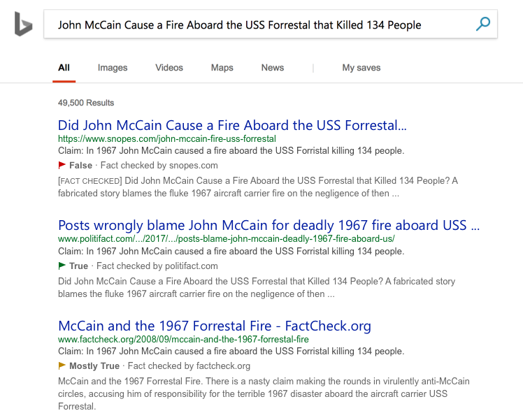Open the News tab
Image resolution: width=523 pixels, height=420 pixels.
point(273,68)
